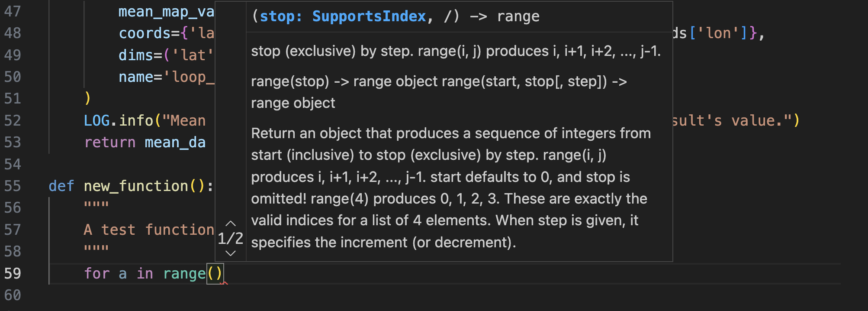Click the stop parameter in signature

click(276, 16)
